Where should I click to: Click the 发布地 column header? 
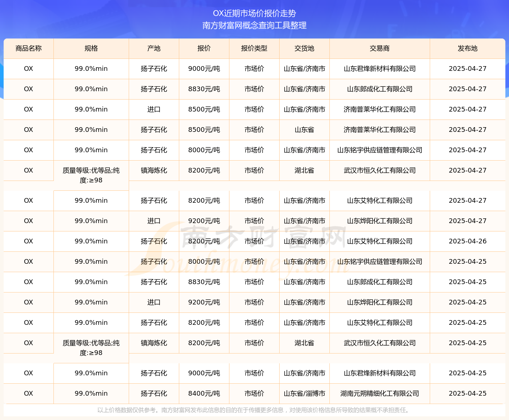pos(468,48)
